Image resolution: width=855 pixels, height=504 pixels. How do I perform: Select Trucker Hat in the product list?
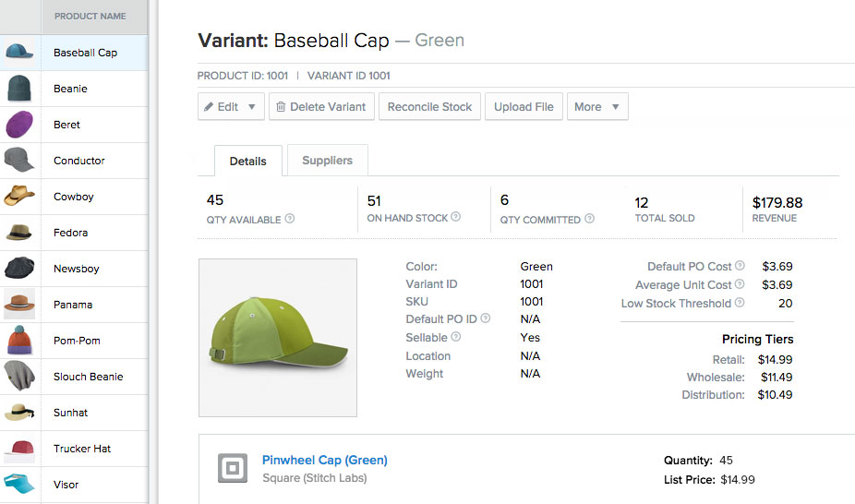pos(82,449)
